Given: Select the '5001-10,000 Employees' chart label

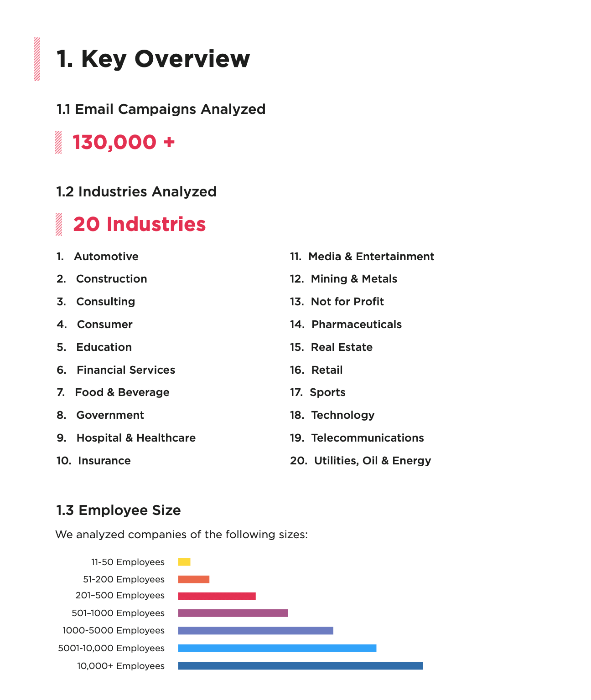Looking at the screenshot, I should click(x=111, y=649).
